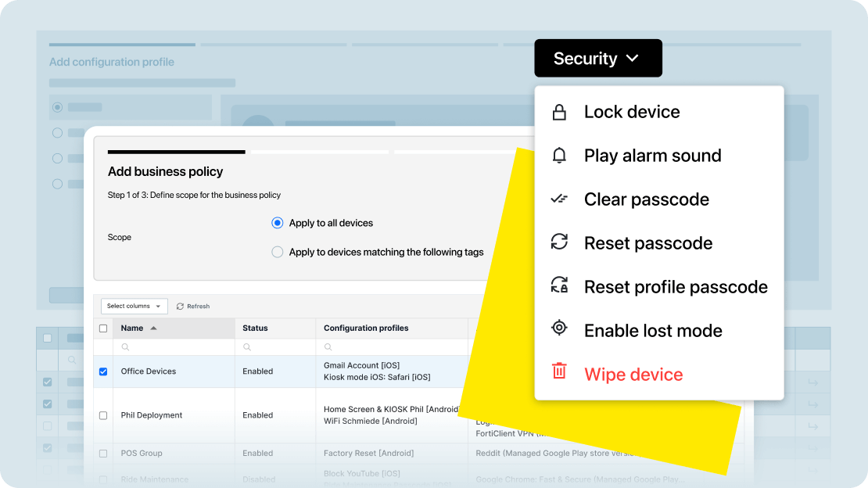Click the circular refresh icon beside Reset passcode
The image size is (868, 488).
(x=560, y=243)
